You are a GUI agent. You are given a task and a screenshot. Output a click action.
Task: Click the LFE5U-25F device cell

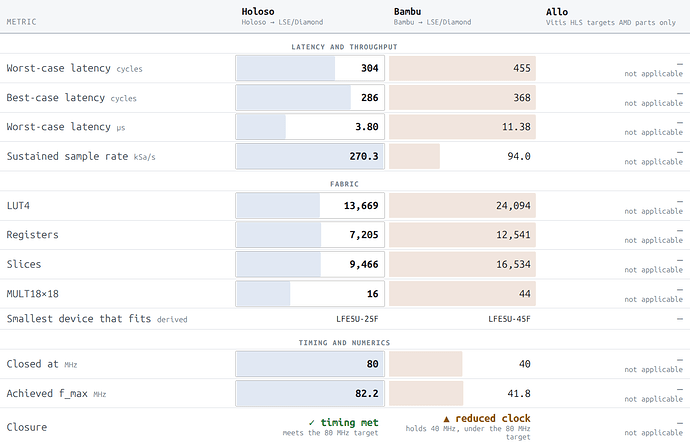tap(357, 319)
